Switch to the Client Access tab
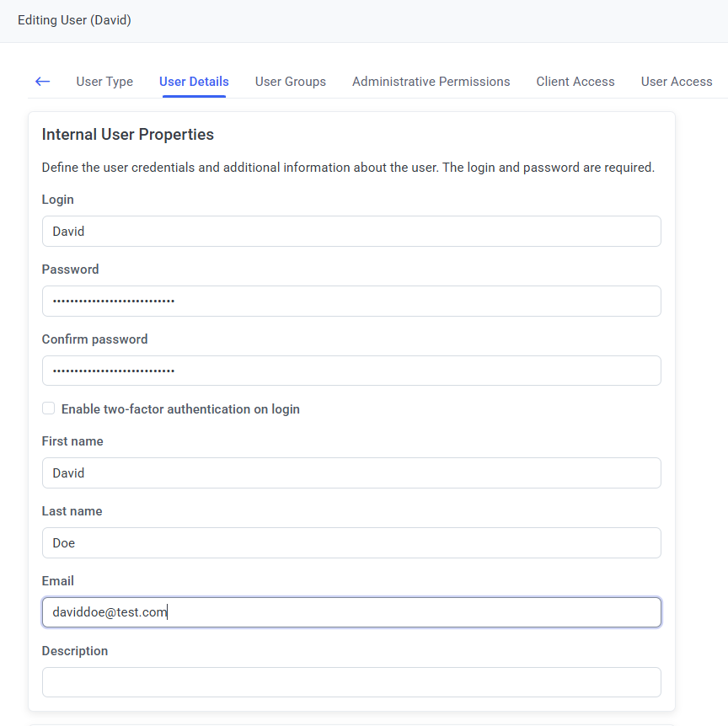 (x=575, y=82)
